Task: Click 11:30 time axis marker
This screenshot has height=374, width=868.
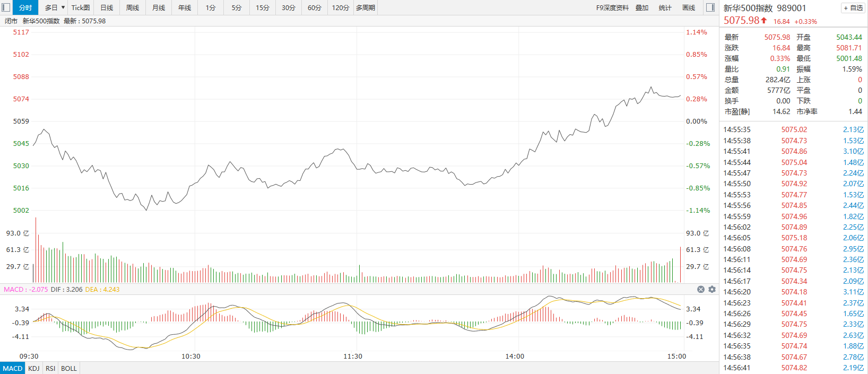Action: pyautogui.click(x=353, y=356)
